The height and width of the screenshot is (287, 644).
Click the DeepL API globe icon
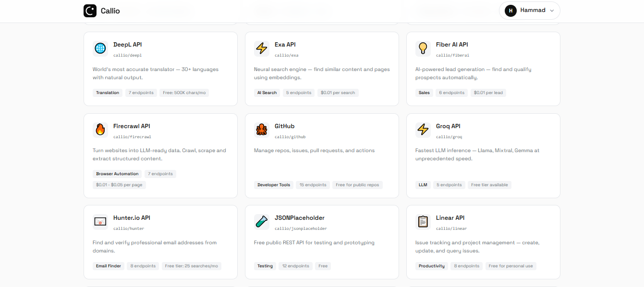click(99, 48)
